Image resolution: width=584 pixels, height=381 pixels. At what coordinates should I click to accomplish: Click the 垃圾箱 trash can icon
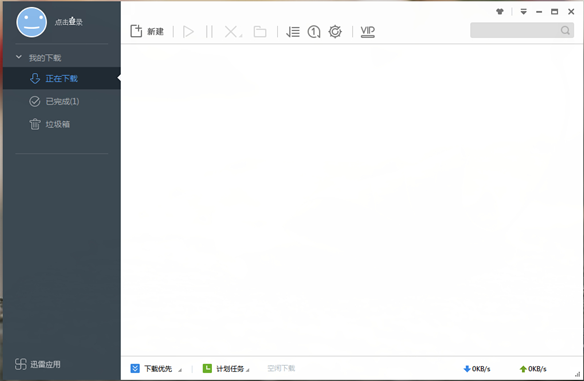(35, 124)
